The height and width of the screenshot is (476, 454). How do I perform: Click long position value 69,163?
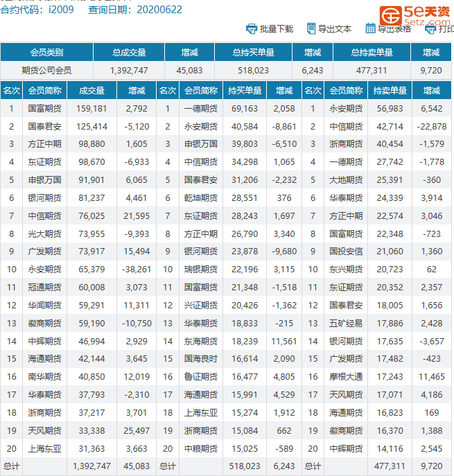pos(245,108)
